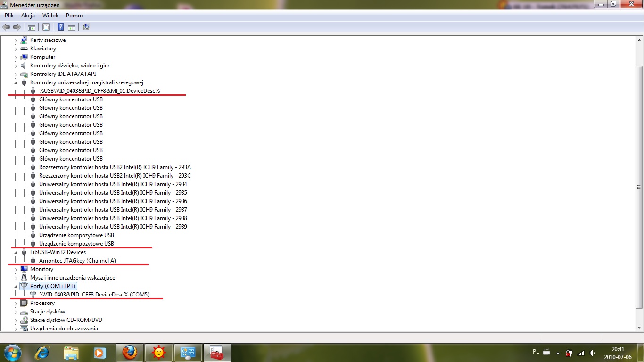Scan for hardware changes toolbar icon
The height and width of the screenshot is (362, 644).
coord(86,27)
